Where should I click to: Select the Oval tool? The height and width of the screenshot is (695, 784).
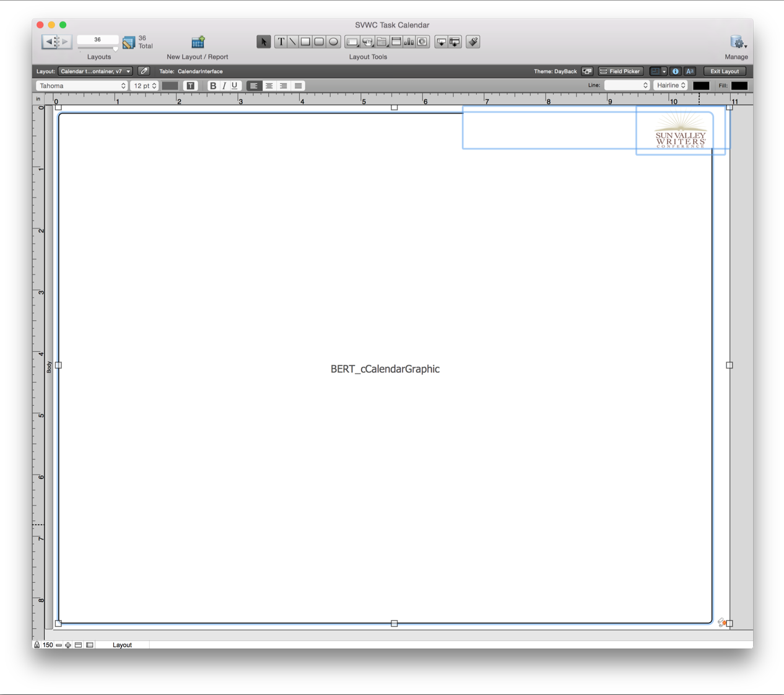pos(333,42)
